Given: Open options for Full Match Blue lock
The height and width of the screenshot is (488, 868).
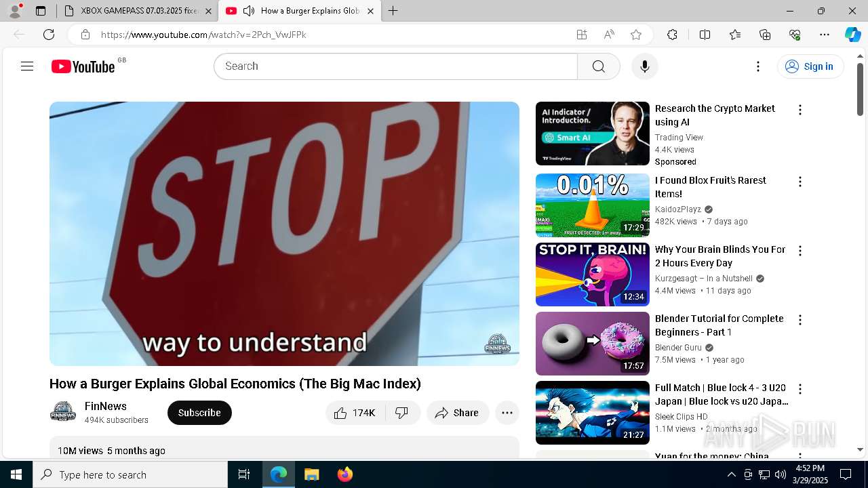Looking at the screenshot, I should click(x=800, y=389).
